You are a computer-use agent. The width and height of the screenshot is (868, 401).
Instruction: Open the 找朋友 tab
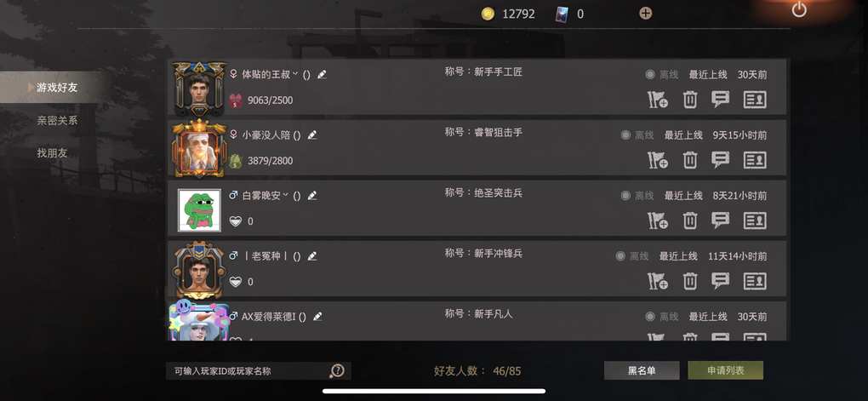(x=52, y=153)
